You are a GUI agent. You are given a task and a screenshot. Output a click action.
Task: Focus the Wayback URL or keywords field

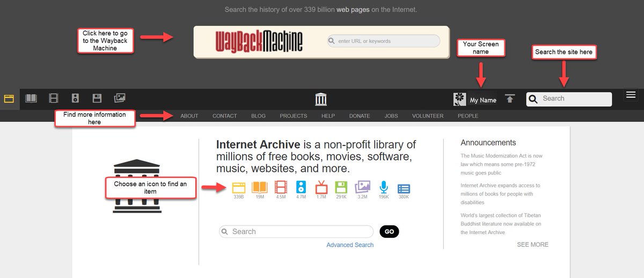pos(384,41)
